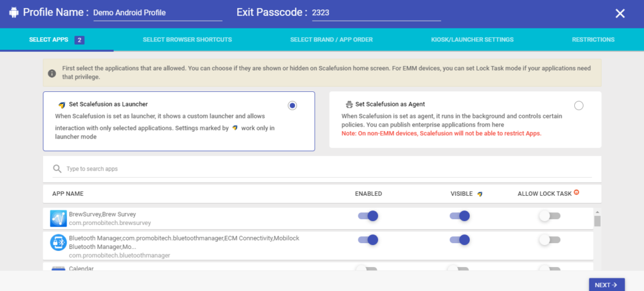Click the Next button

pos(607,285)
